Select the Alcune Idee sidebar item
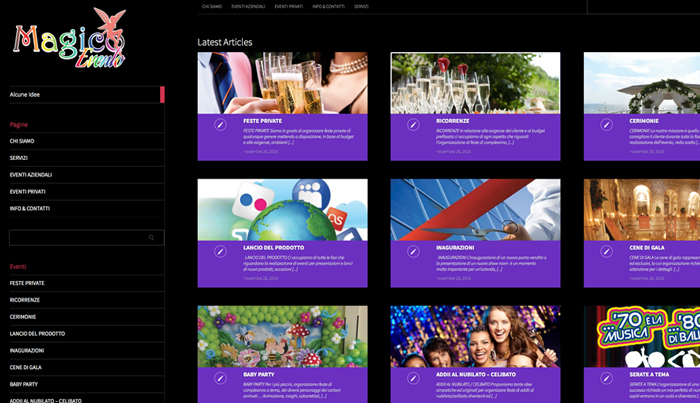700x403 pixels. 87,95
